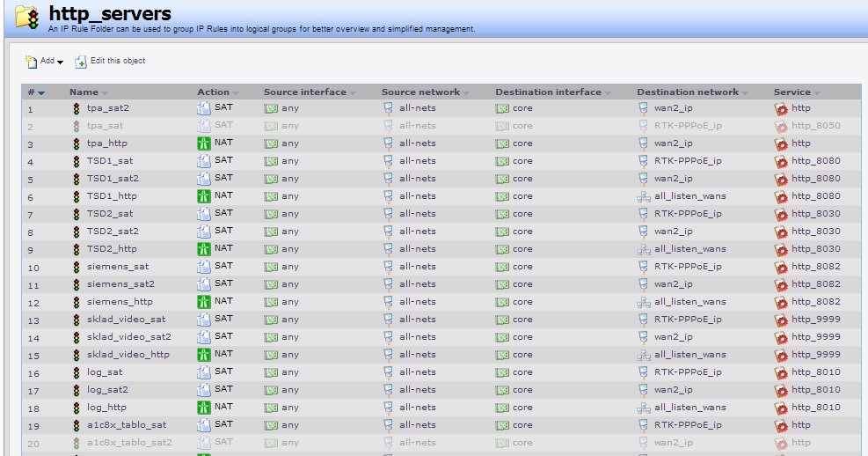Sort by the Action column header
Viewport: 868px width, 456px height.
(213, 92)
